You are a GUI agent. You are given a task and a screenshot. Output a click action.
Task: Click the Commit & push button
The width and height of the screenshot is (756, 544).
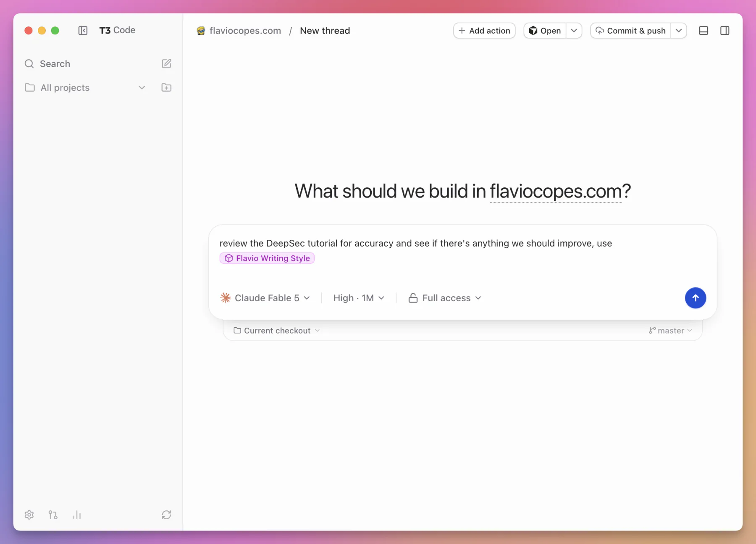click(631, 31)
